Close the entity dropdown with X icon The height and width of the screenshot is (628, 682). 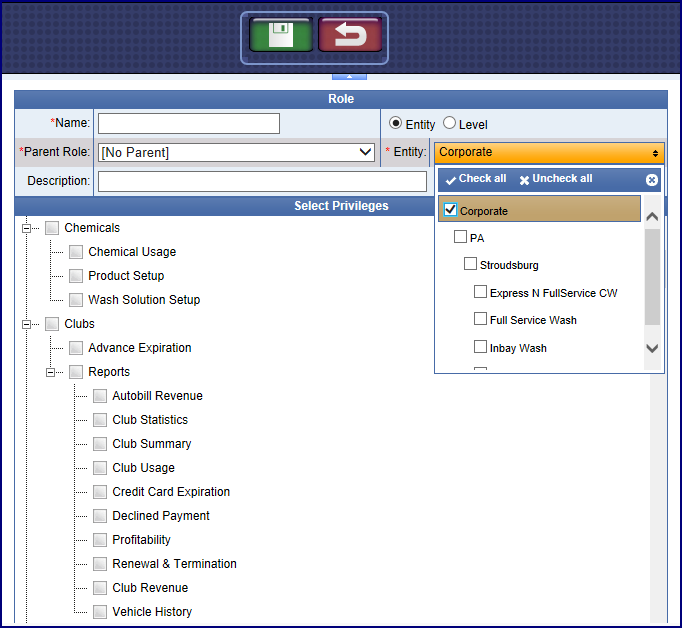click(652, 180)
